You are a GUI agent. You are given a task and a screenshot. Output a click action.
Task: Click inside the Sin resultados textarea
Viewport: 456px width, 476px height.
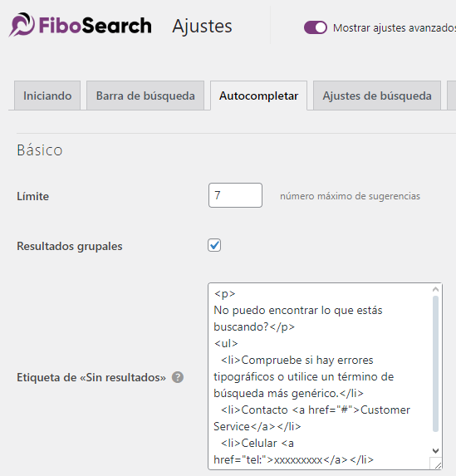coord(321,376)
